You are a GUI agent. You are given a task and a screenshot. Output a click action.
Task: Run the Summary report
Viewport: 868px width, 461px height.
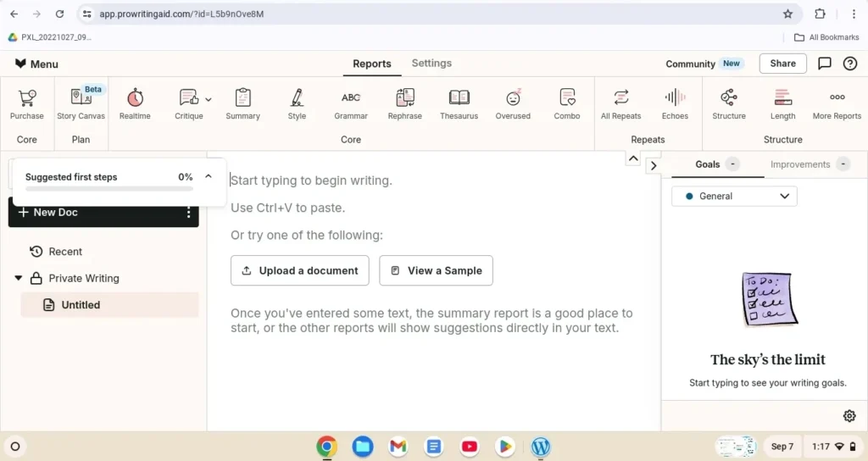242,104
